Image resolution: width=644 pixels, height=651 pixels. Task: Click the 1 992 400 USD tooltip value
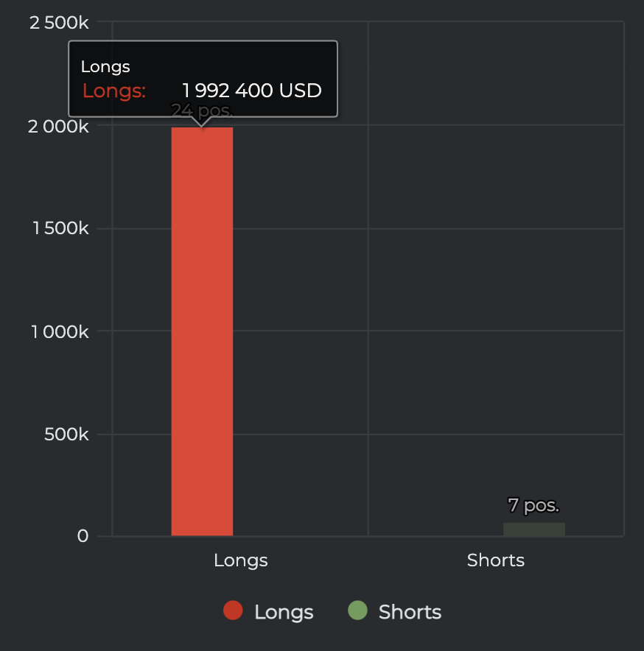tap(252, 91)
